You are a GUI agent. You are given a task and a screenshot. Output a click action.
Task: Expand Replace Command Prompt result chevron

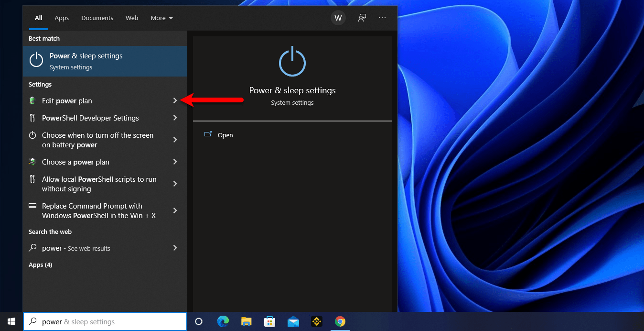coord(175,211)
